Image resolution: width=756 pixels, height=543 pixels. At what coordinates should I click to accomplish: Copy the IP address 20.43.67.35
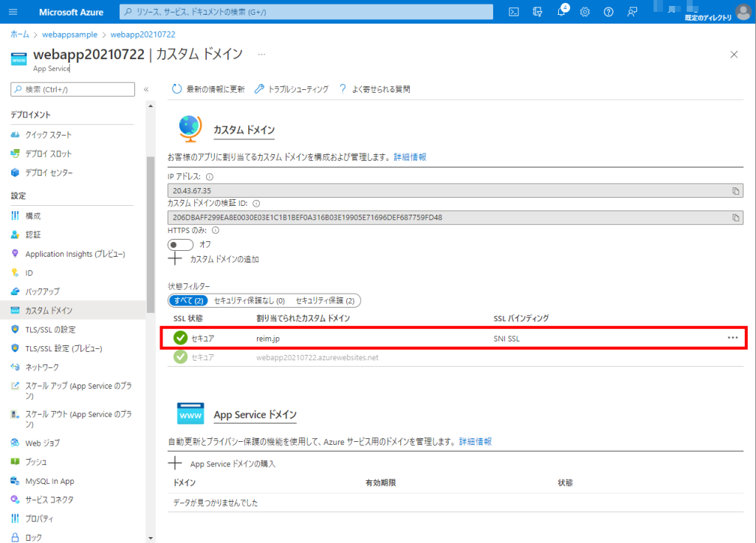736,191
